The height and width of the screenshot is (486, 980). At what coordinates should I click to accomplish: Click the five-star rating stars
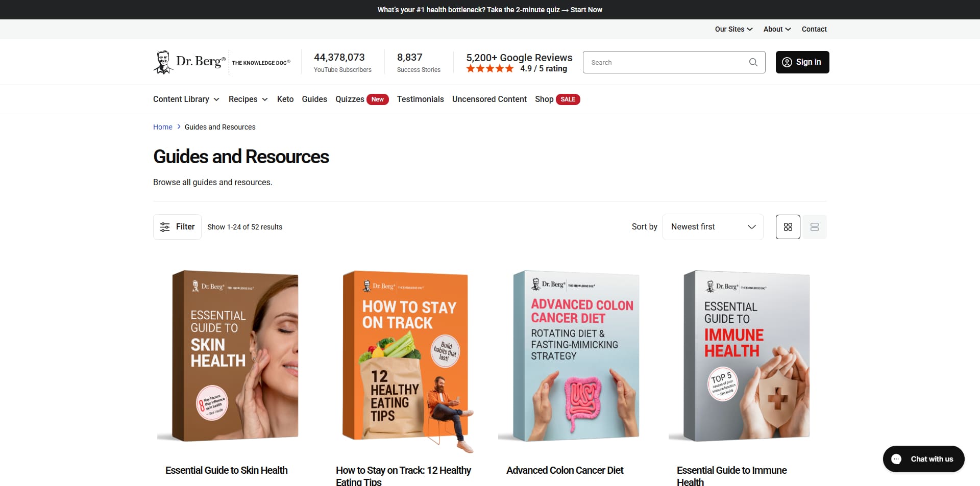[490, 68]
